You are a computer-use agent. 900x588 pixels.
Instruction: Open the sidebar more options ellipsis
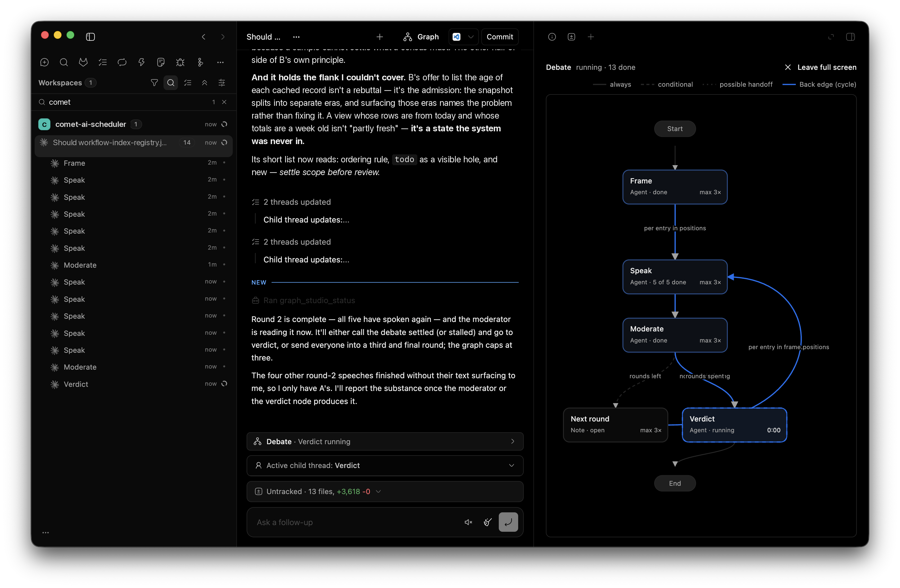[x=221, y=62]
